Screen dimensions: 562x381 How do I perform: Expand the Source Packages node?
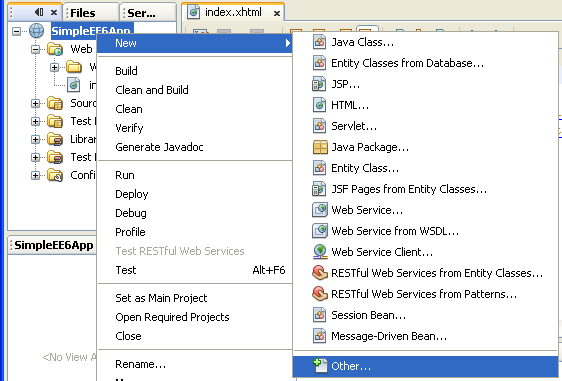35,104
